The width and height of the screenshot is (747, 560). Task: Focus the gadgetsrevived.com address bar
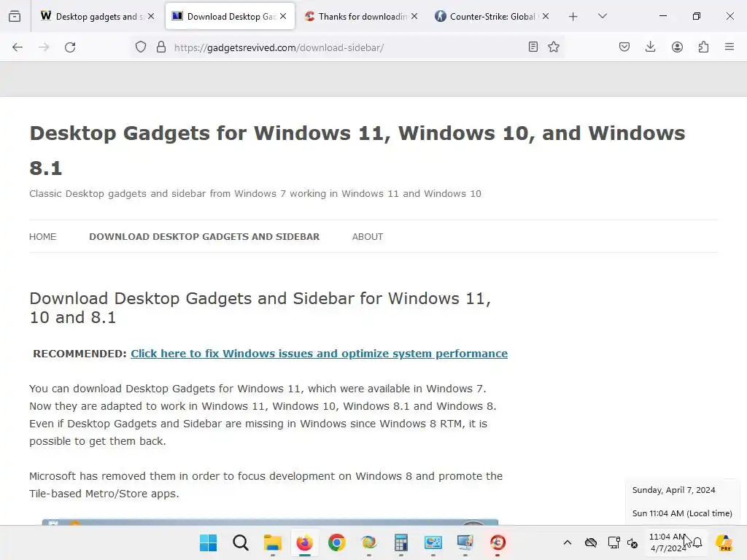[348, 47]
